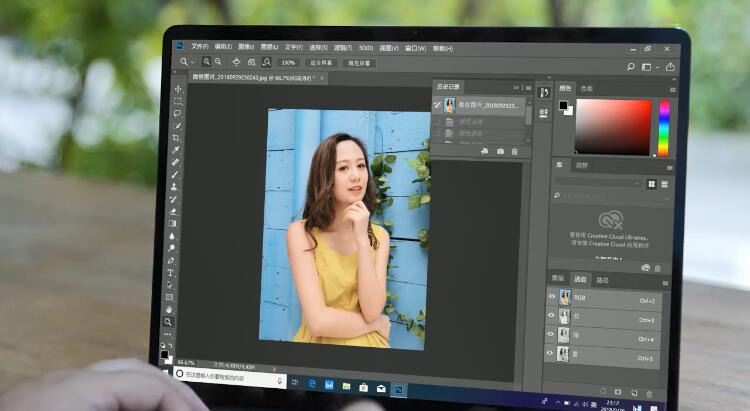This screenshot has width=750, height=411.
Task: Select the Rectangle shape tool
Action: (x=169, y=297)
